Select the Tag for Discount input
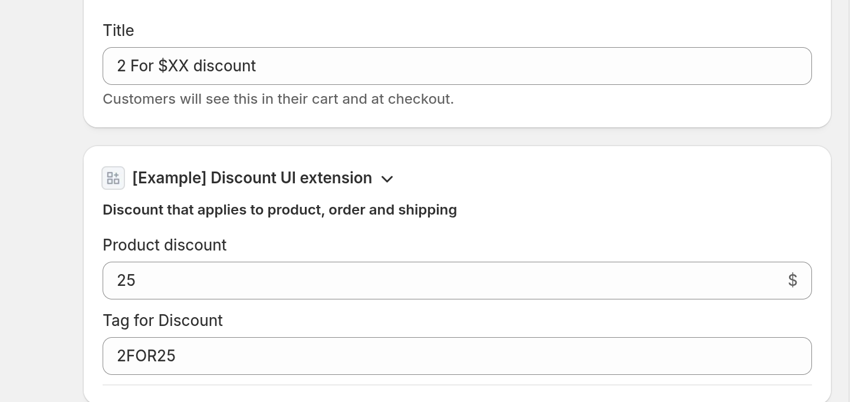 coord(457,356)
